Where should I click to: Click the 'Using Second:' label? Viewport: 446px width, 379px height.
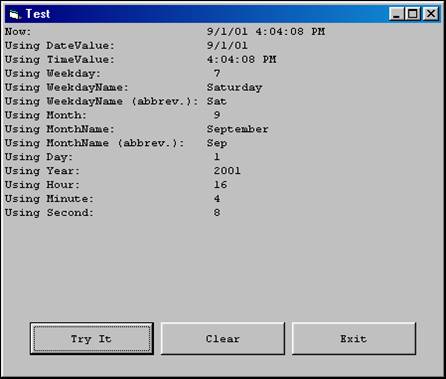pyautogui.click(x=49, y=213)
